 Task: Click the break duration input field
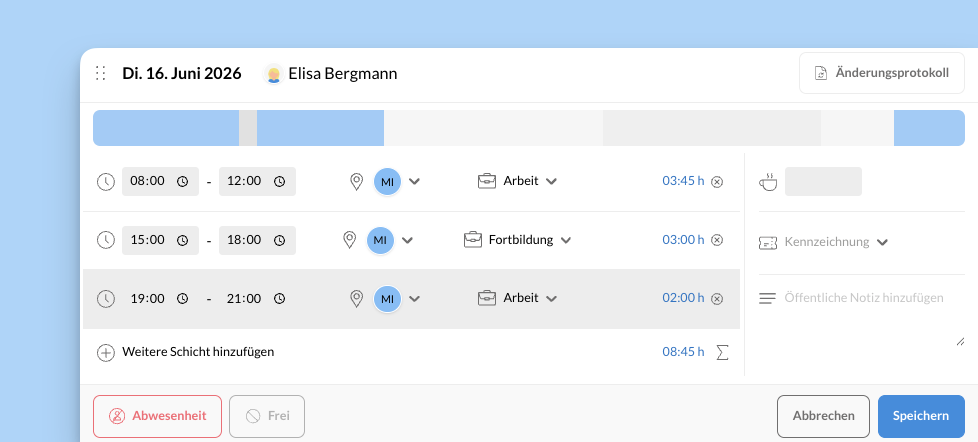pos(823,181)
